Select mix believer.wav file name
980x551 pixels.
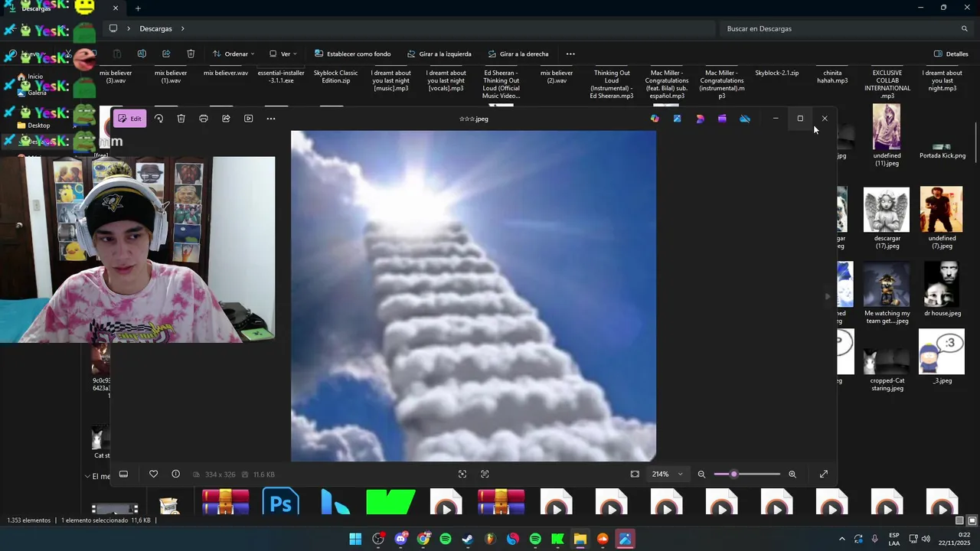point(226,73)
